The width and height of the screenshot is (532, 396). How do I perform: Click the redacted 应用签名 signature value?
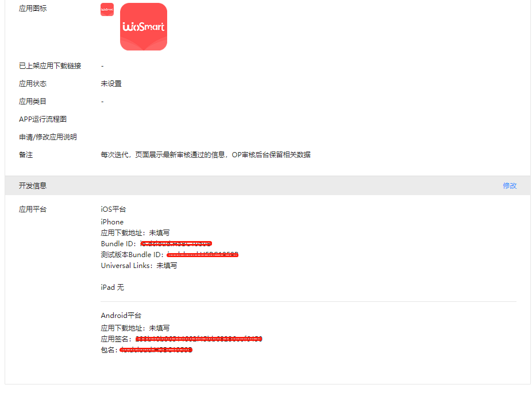click(x=198, y=339)
